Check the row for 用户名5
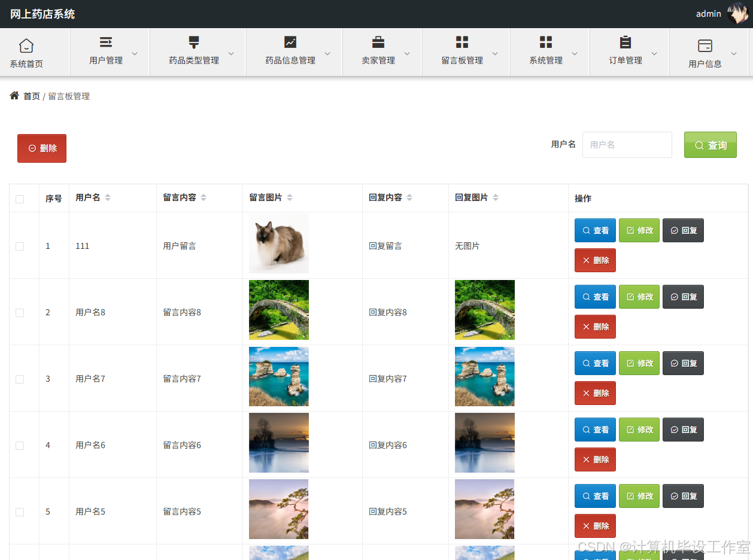 pyautogui.click(x=20, y=512)
